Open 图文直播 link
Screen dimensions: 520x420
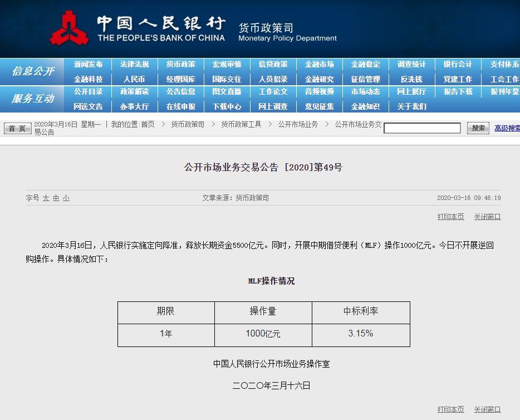tap(227, 91)
